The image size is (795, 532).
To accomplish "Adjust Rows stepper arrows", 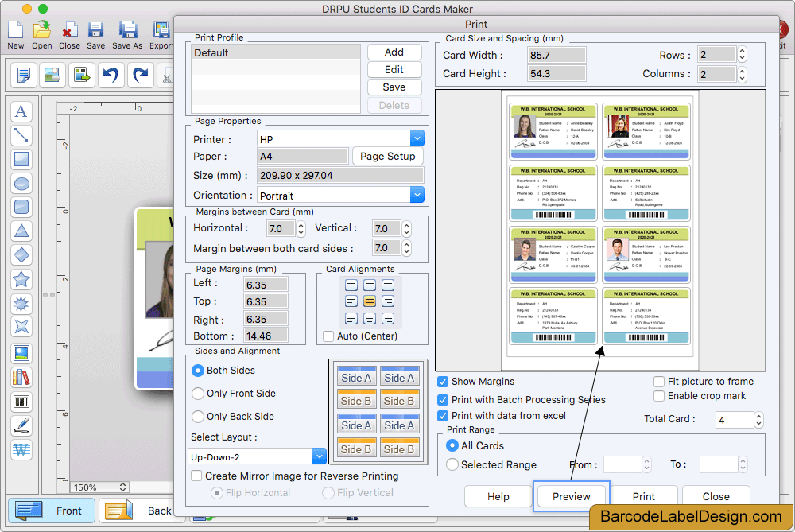I will pyautogui.click(x=742, y=54).
